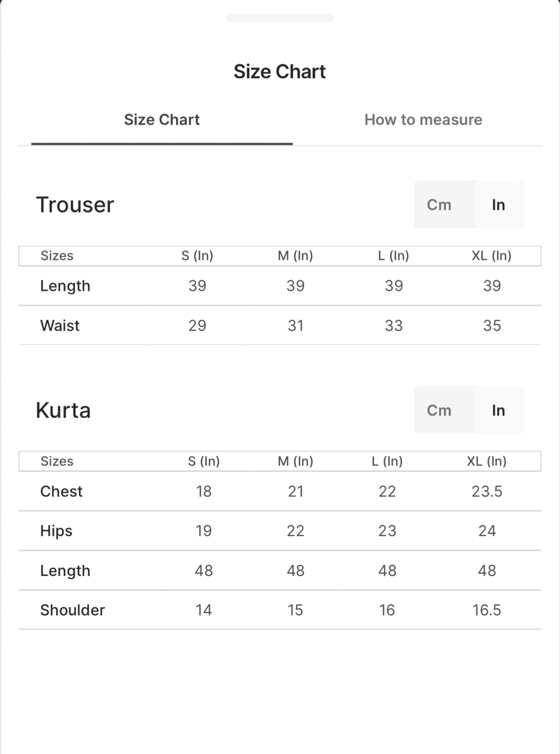Image resolution: width=560 pixels, height=754 pixels.
Task: Click Trouser waist value 35
Action: [492, 326]
